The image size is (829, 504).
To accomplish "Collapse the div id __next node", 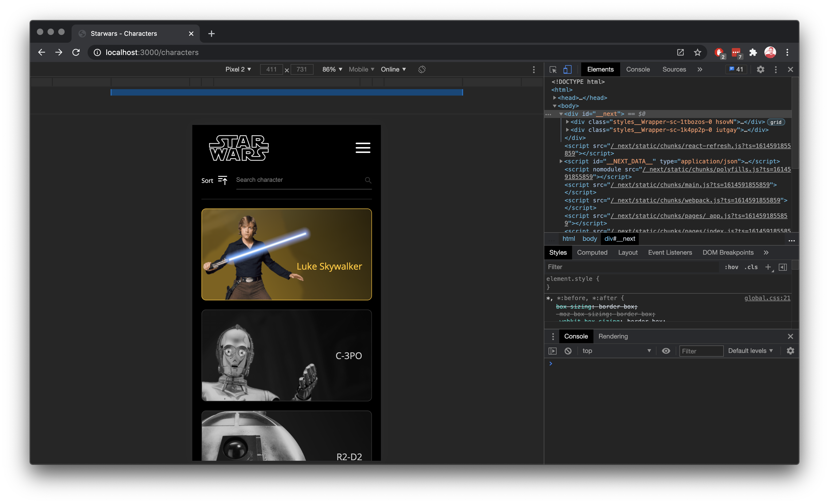I will 561,114.
